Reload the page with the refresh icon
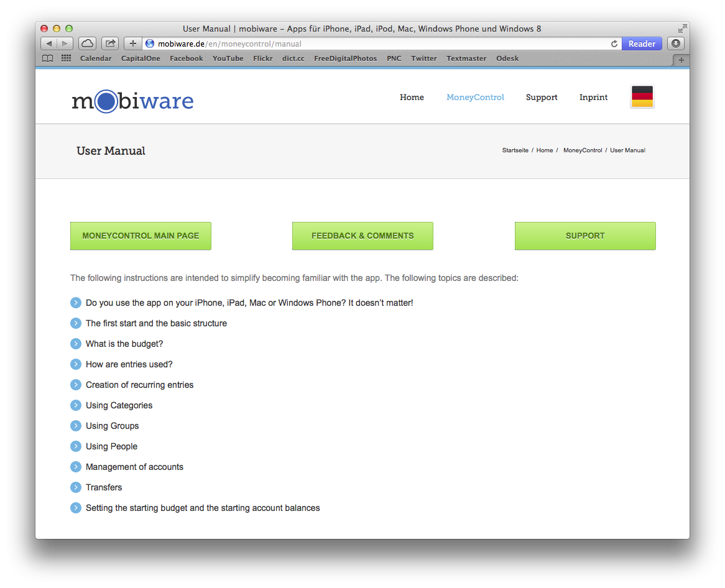The image size is (725, 588). coord(614,44)
